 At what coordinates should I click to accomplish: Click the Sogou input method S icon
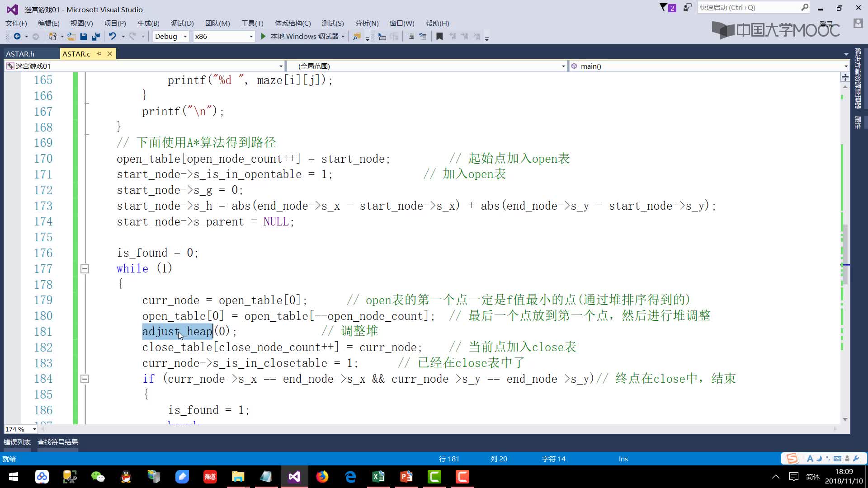click(x=792, y=459)
